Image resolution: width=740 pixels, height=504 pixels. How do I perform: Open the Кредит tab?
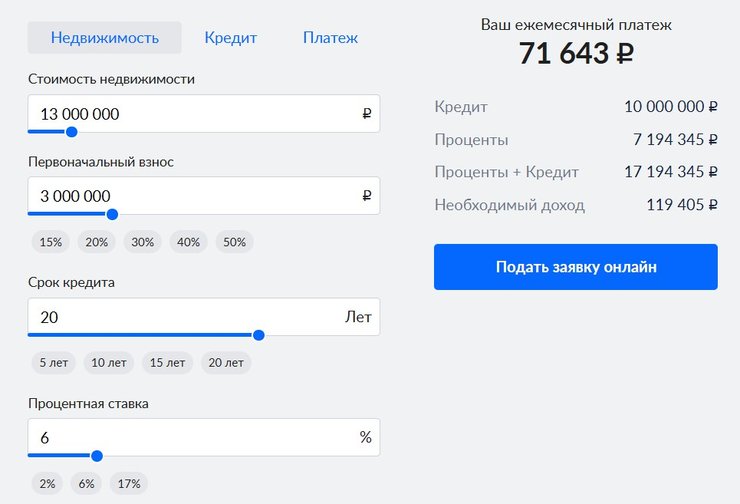tap(231, 38)
